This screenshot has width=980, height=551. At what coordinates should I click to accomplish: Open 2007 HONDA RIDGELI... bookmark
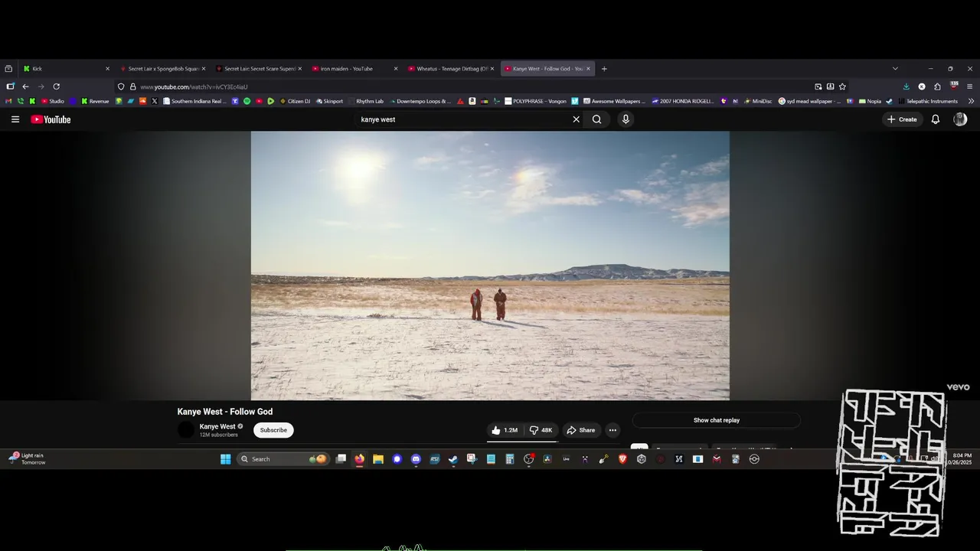coord(683,101)
